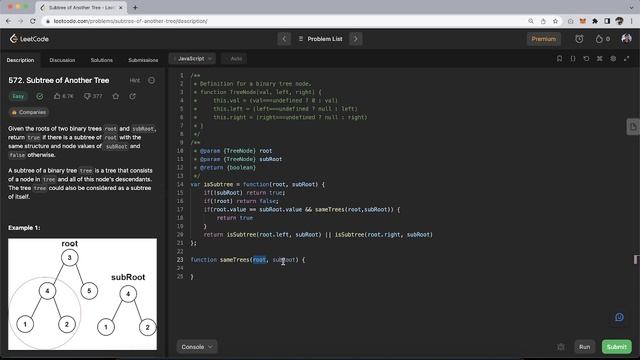Open the Problem List
The height and width of the screenshot is (360, 640).
coord(321,39)
